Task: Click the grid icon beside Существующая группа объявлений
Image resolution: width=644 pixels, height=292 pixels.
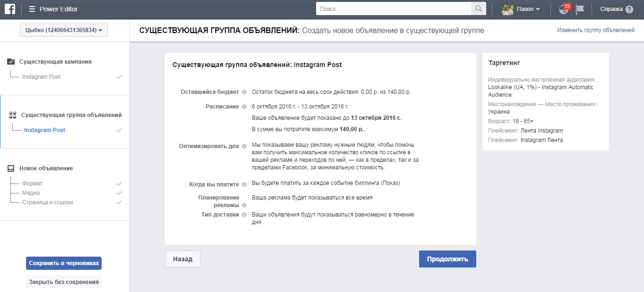Action: click(13, 115)
